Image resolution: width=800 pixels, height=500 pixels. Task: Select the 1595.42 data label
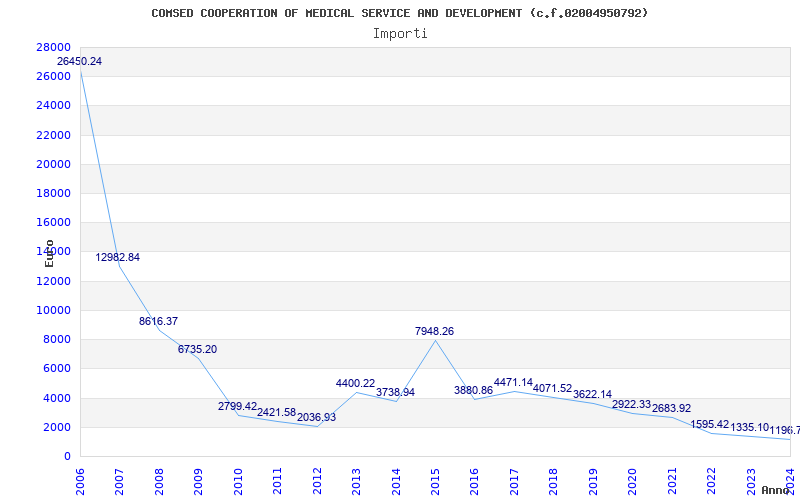(x=710, y=424)
